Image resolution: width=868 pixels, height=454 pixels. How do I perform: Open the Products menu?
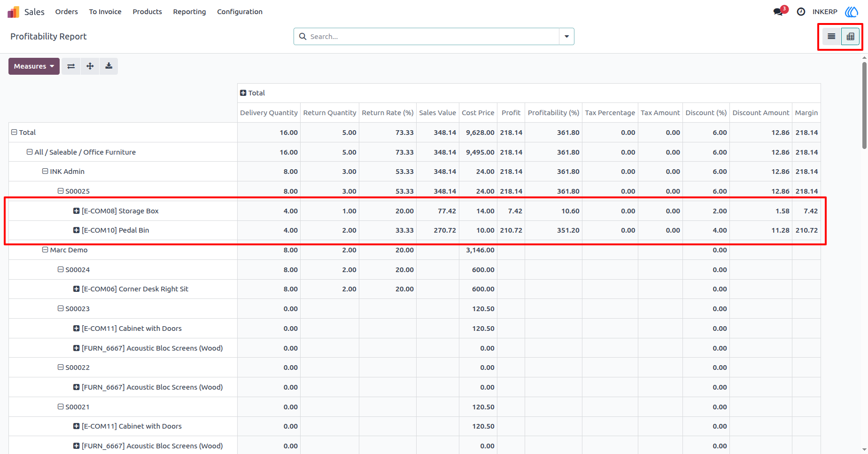[147, 12]
